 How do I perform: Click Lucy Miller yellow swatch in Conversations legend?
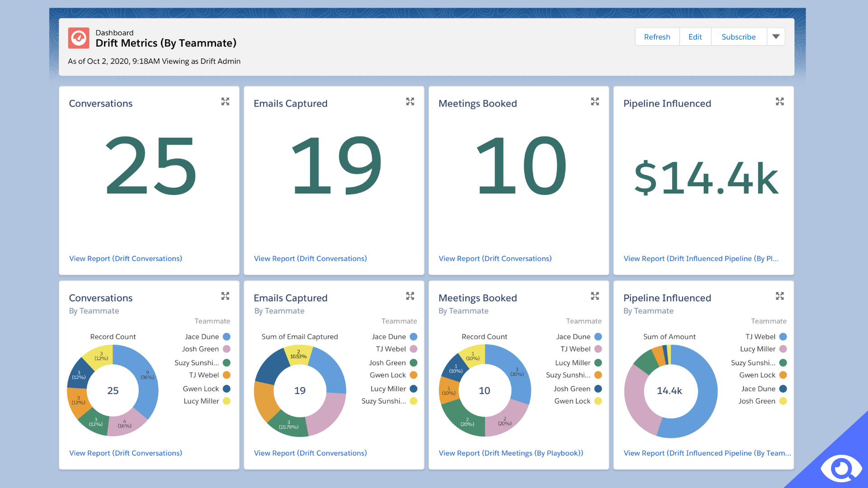tap(226, 401)
